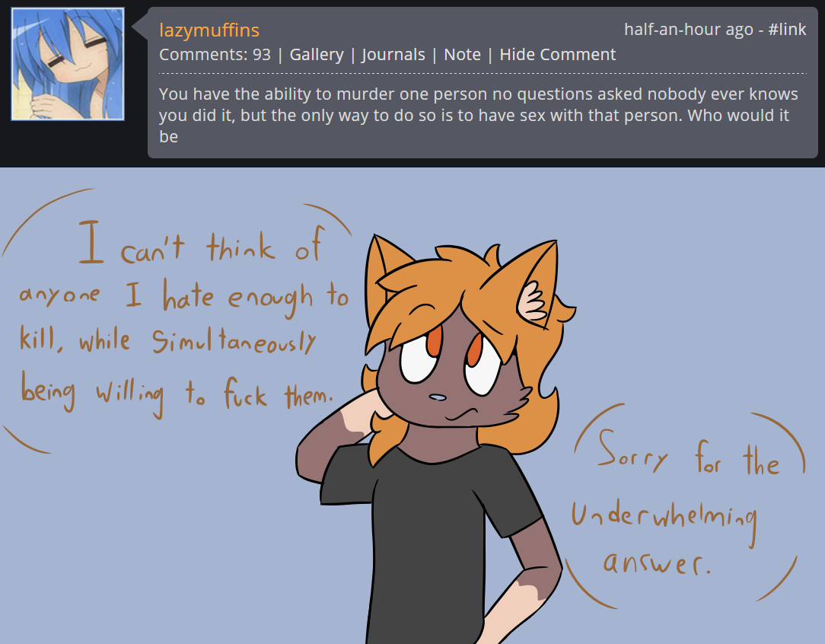The width and height of the screenshot is (825, 644).
Task: Open the lazymuffins username link
Action: 209,30
